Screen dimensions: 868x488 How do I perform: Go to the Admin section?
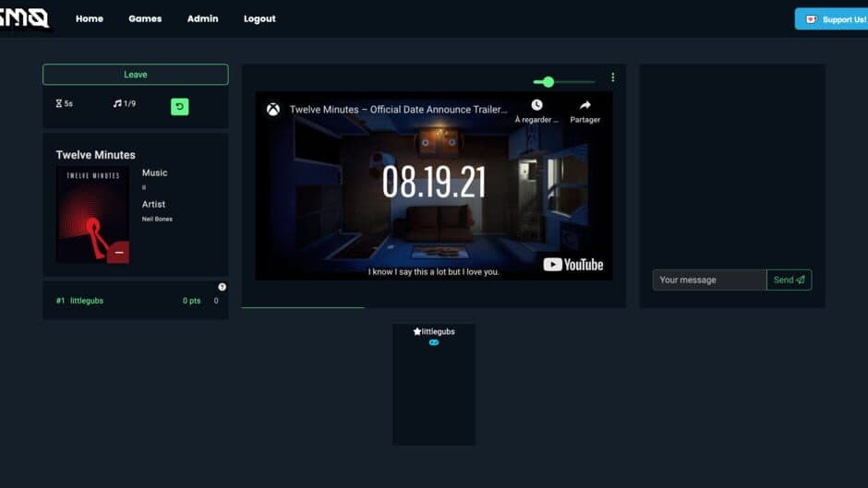[202, 18]
